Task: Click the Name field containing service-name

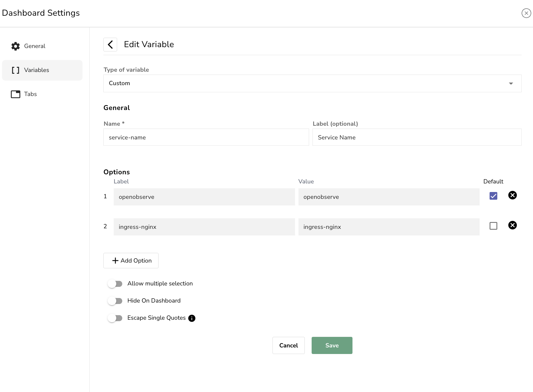Action: [x=206, y=137]
